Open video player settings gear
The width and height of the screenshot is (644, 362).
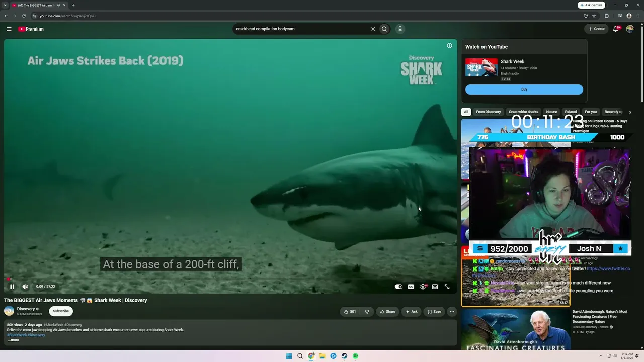(x=423, y=287)
